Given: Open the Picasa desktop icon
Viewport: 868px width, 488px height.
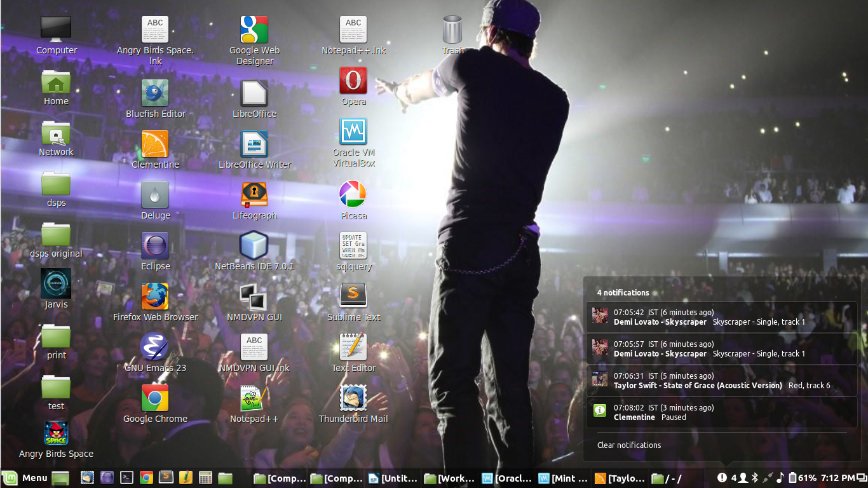Looking at the screenshot, I should [353, 195].
